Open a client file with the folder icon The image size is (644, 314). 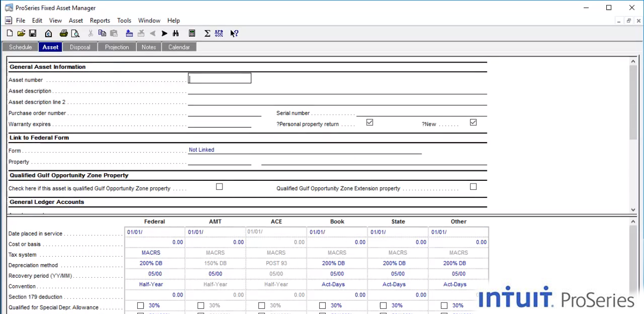tap(21, 33)
